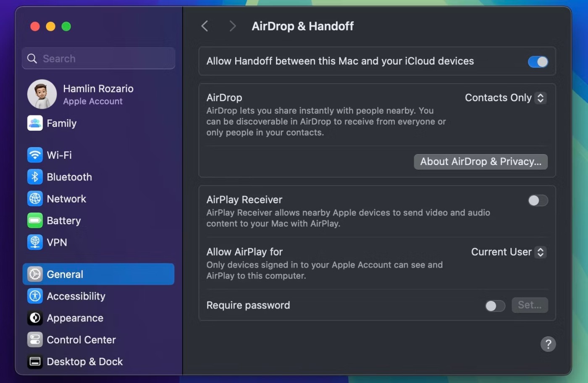The height and width of the screenshot is (383, 588).
Task: Open the Battery settings icon
Action: tap(35, 220)
